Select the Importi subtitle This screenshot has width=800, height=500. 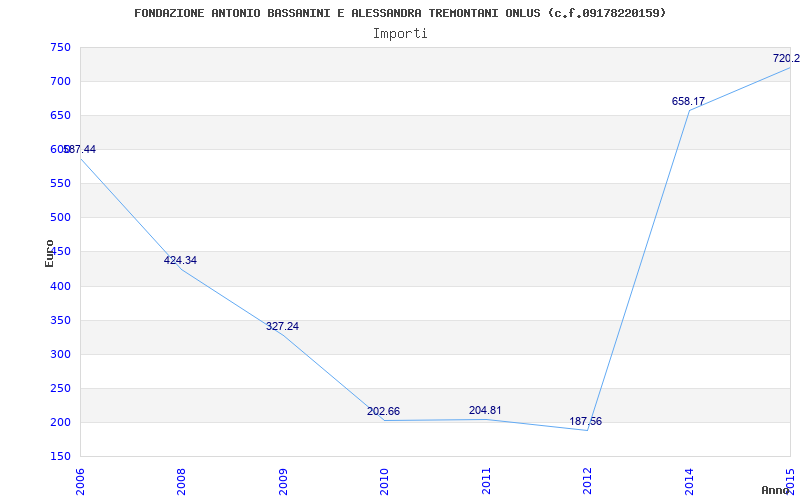[x=400, y=34]
